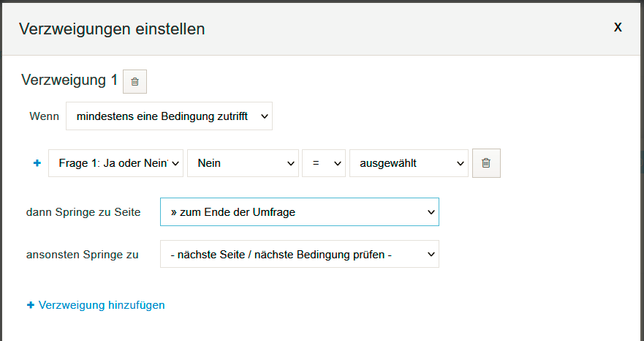644x341 pixels.
Task: Click the 'dann Springe zu Seite' label
Action: click(83, 212)
